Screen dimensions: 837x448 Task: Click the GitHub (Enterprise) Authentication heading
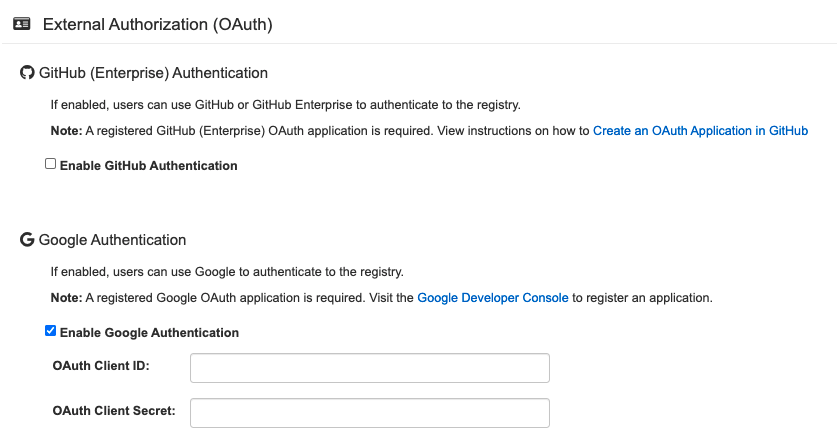coord(153,73)
